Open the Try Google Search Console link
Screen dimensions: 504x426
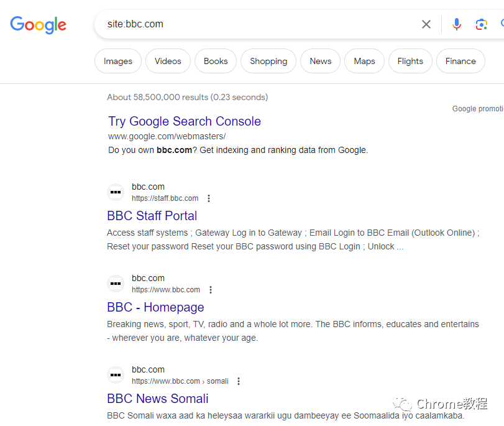185,121
